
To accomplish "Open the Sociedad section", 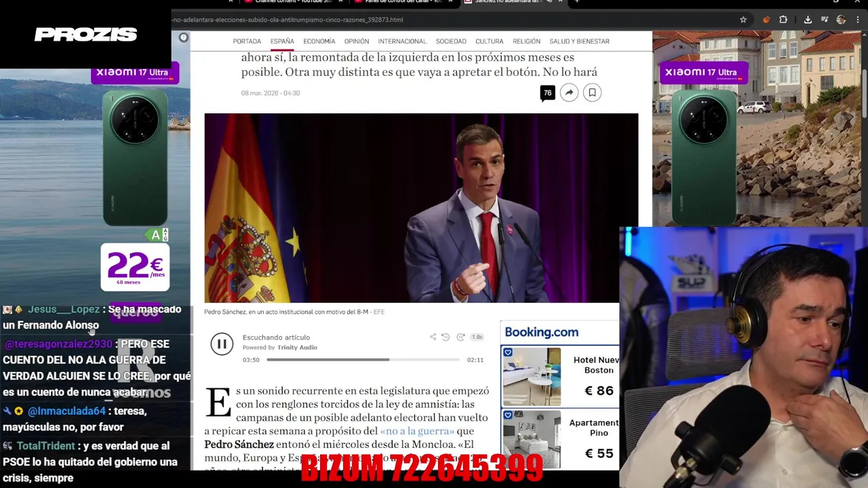I will (x=451, y=41).
